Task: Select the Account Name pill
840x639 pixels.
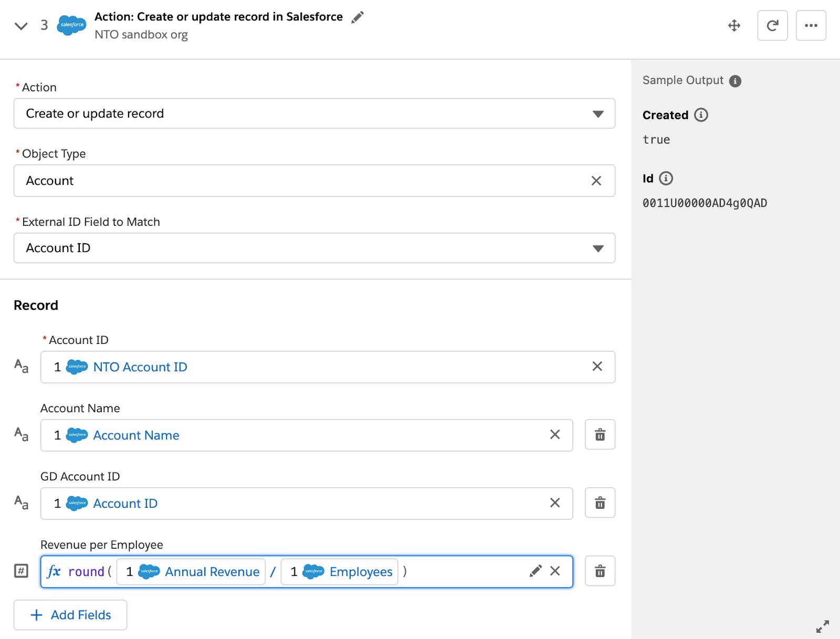Action: (117, 435)
